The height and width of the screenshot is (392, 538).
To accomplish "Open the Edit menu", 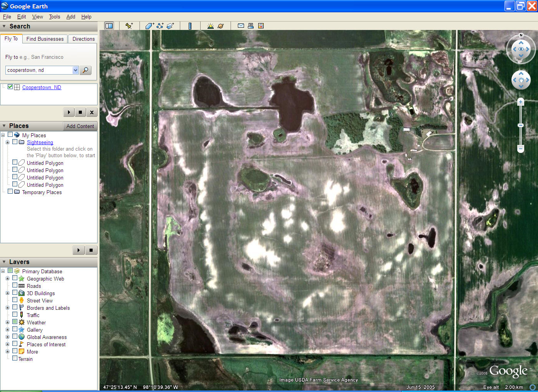I will tap(22, 17).
